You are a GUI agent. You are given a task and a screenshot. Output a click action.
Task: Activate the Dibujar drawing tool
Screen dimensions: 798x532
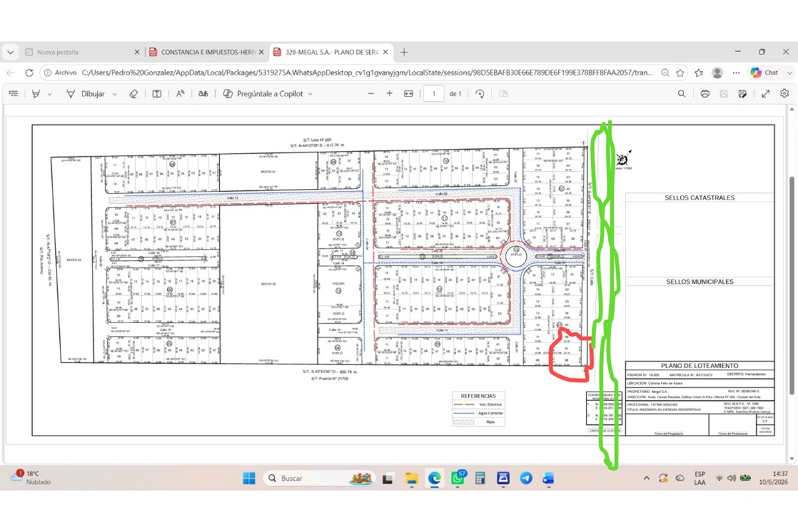86,94
